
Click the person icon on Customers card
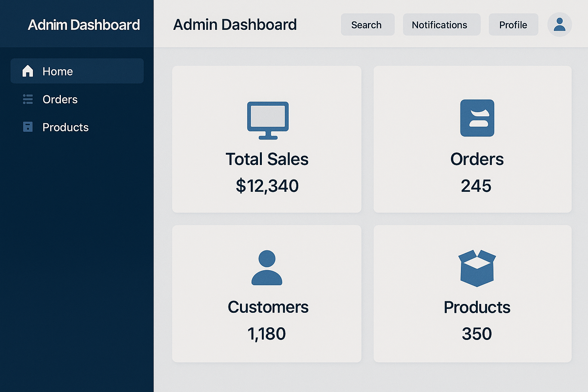[x=267, y=268]
